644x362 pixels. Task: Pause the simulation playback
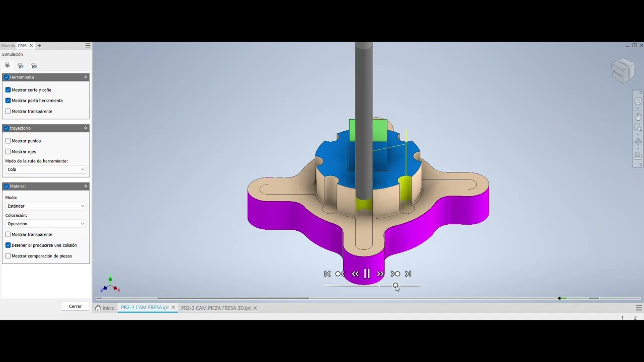click(367, 274)
